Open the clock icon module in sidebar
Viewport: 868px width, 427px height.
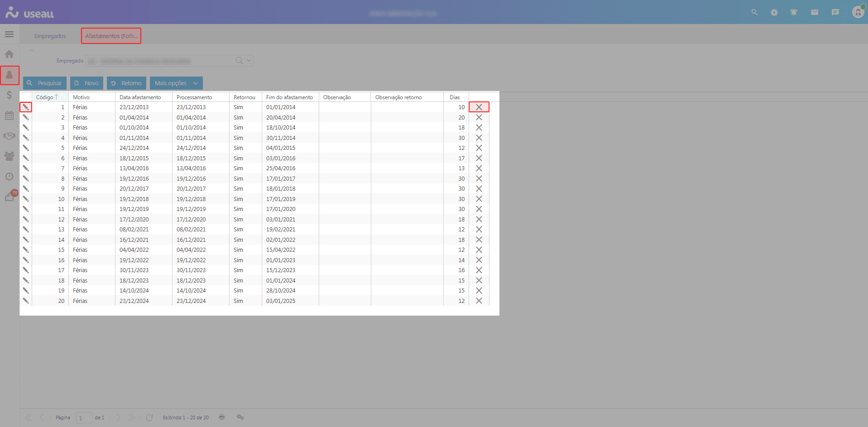click(9, 177)
